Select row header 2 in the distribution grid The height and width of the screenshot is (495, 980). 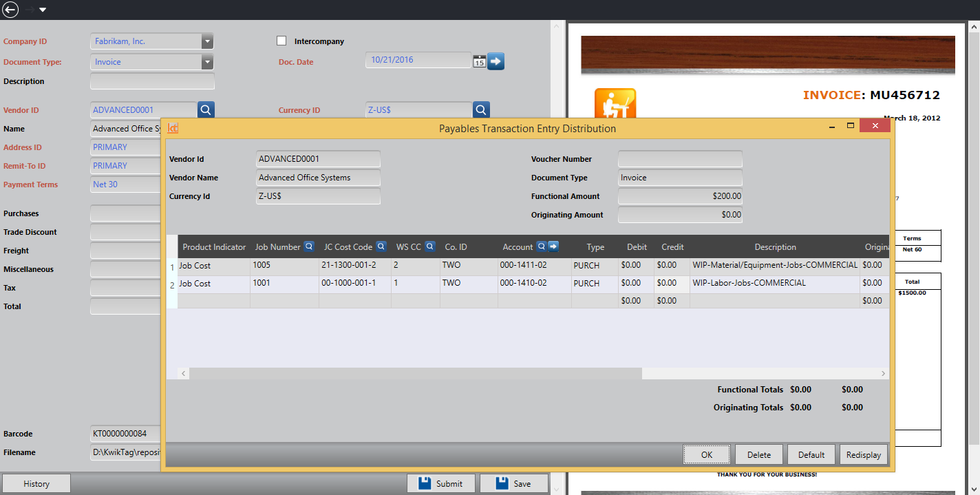click(172, 284)
